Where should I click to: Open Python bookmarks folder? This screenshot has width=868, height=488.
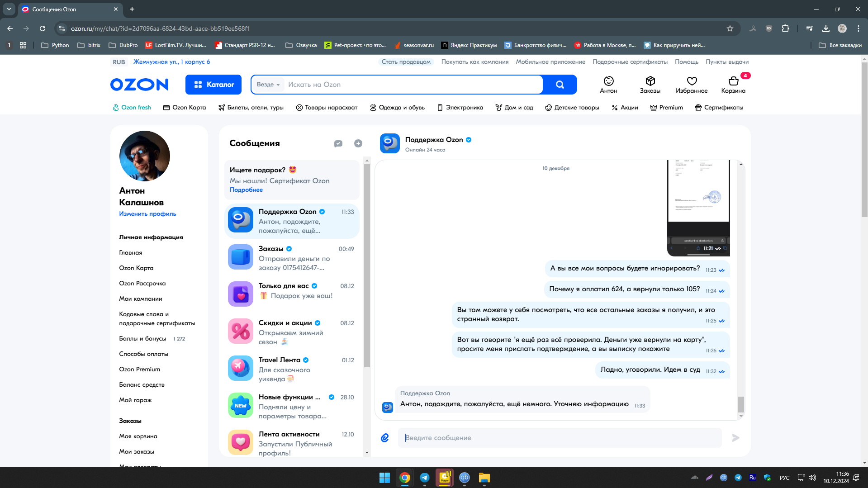pos(55,45)
